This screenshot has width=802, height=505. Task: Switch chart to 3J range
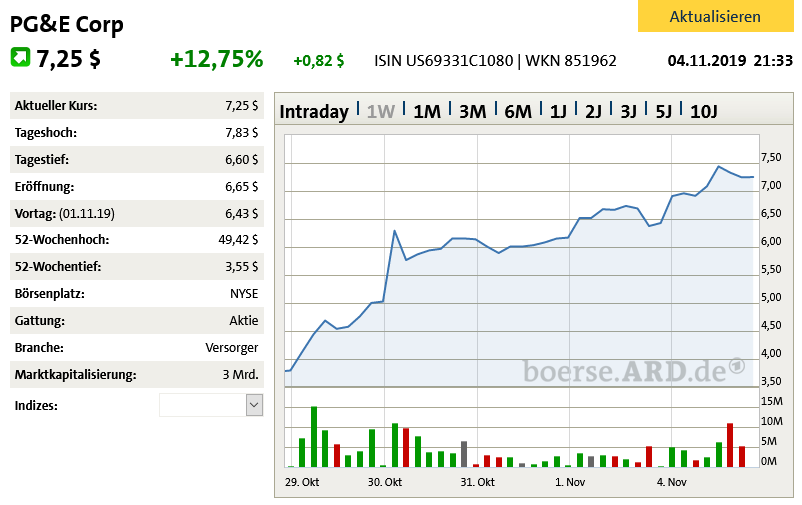click(628, 111)
